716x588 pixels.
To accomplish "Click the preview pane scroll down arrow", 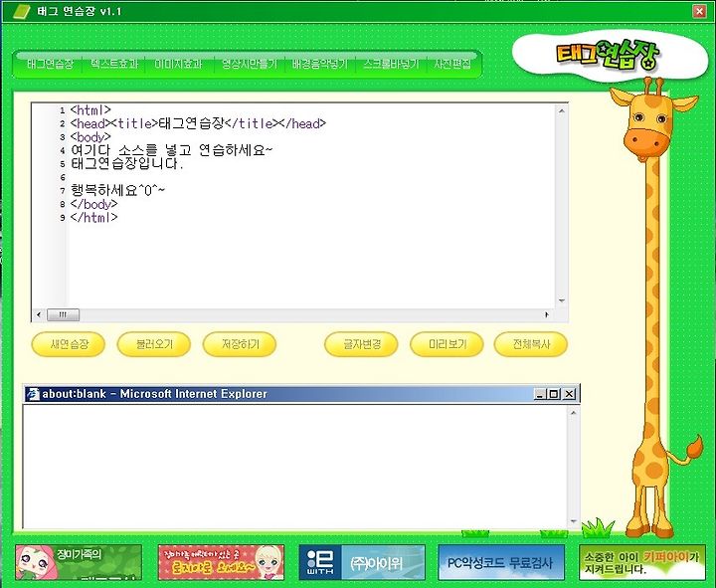I will point(574,521).
